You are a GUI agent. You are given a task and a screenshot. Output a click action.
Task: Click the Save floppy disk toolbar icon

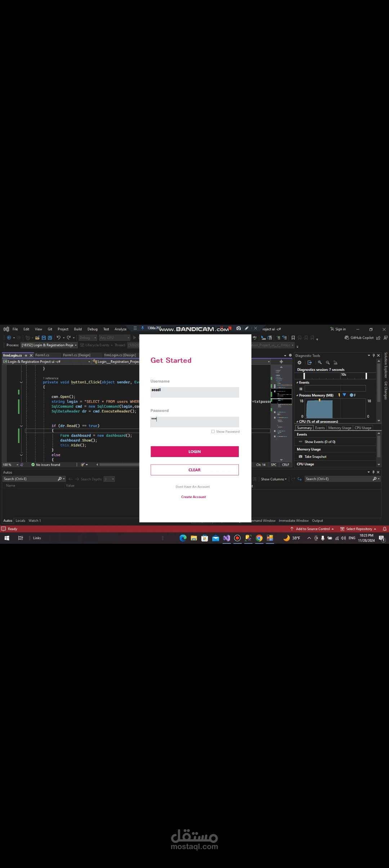44,338
